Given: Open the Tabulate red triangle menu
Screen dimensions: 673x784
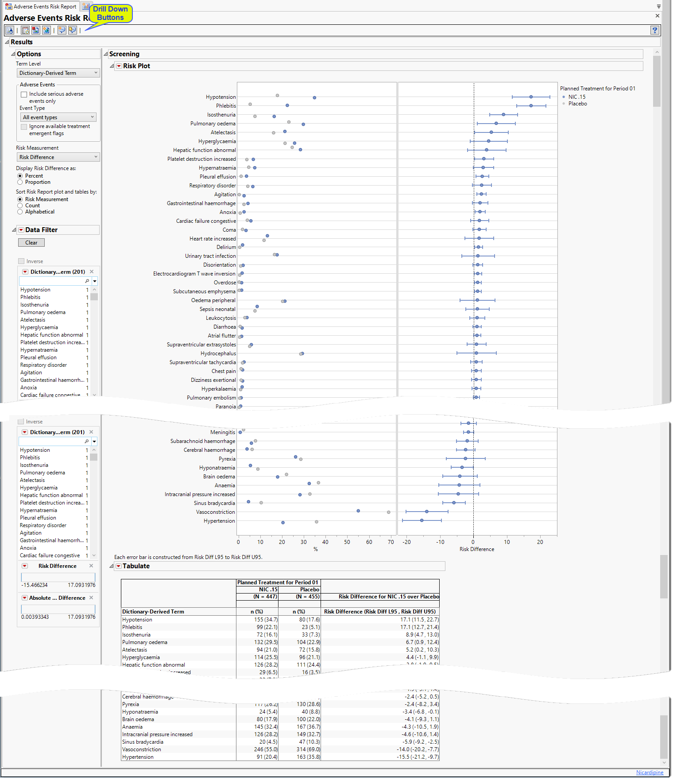Looking at the screenshot, I should (x=118, y=566).
